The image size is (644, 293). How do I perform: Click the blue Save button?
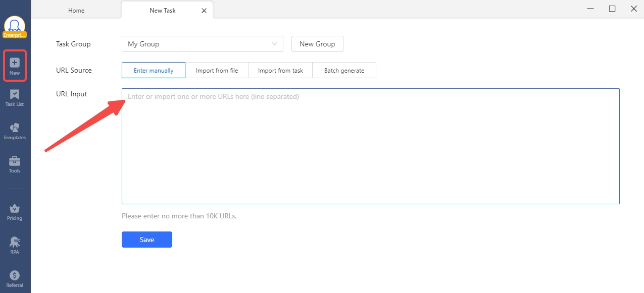[147, 240]
